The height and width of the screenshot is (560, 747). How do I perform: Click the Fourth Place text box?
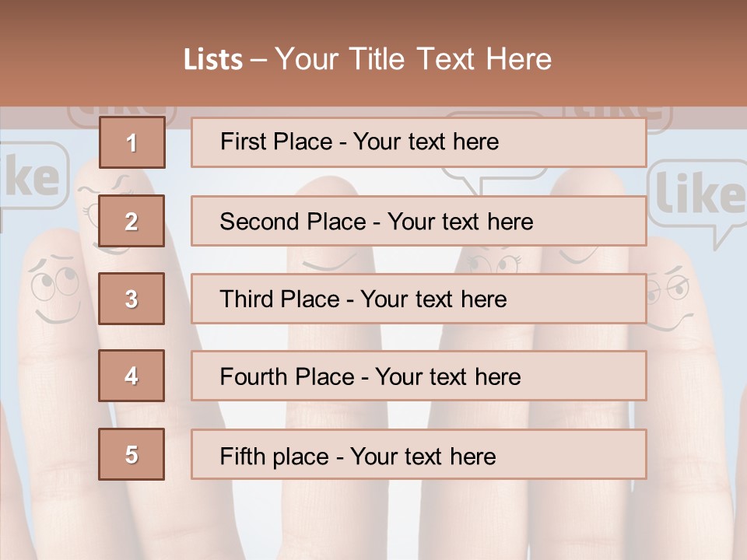[419, 376]
